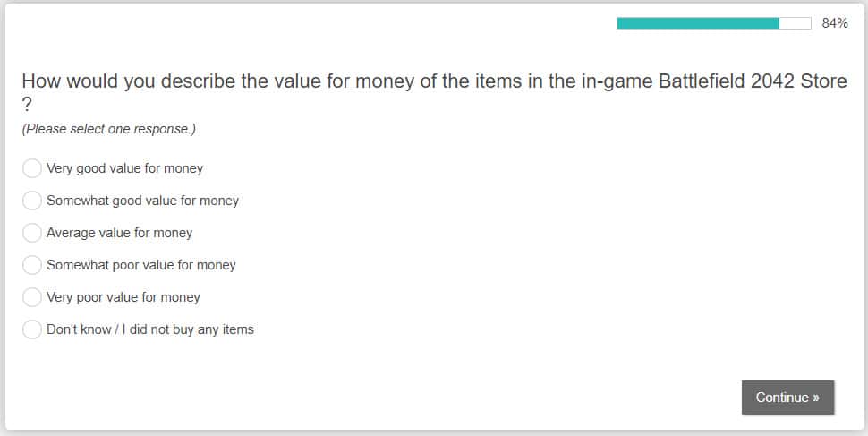Click the teal filled part of progress bar
The image size is (868, 436).
click(698, 23)
